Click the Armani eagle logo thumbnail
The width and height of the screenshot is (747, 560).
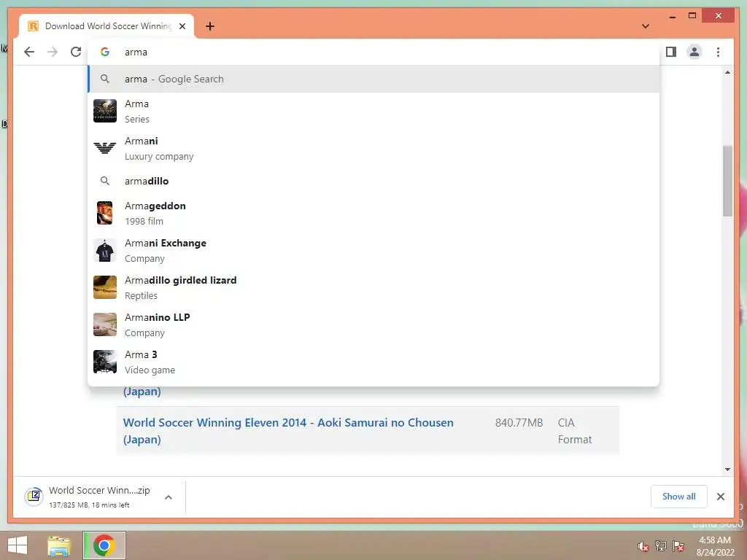click(105, 148)
